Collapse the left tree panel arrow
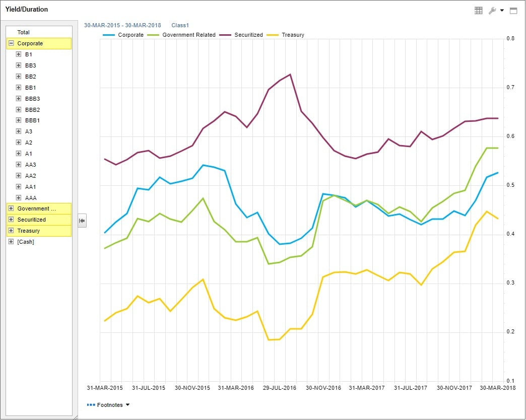 click(x=82, y=221)
